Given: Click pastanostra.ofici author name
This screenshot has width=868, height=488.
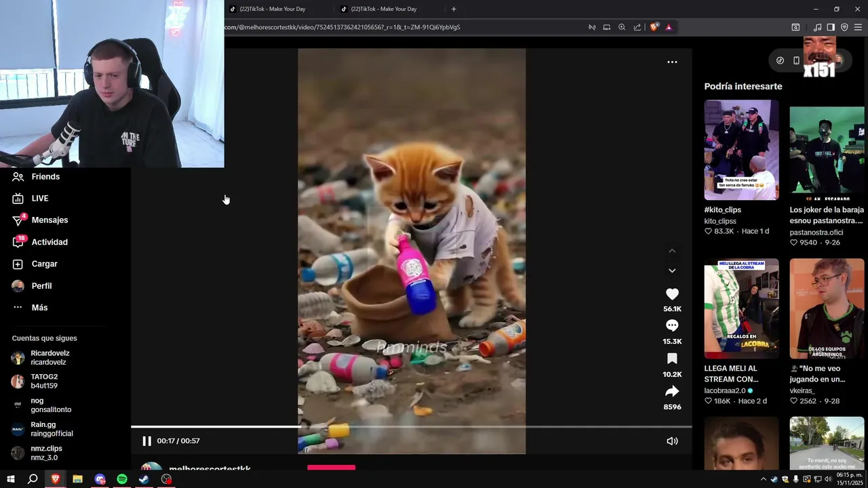Looking at the screenshot, I should 816,232.
